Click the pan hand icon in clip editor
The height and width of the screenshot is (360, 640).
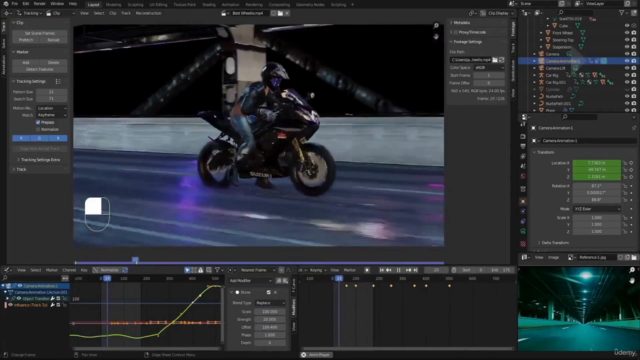(436, 36)
